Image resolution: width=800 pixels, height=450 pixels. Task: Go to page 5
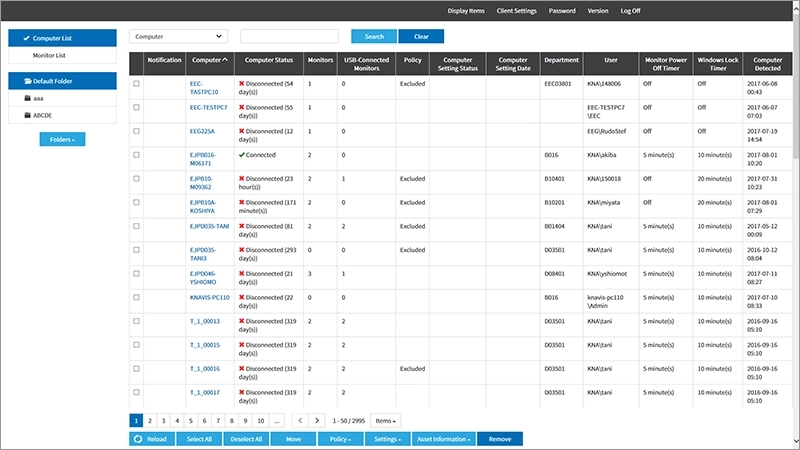click(x=191, y=420)
